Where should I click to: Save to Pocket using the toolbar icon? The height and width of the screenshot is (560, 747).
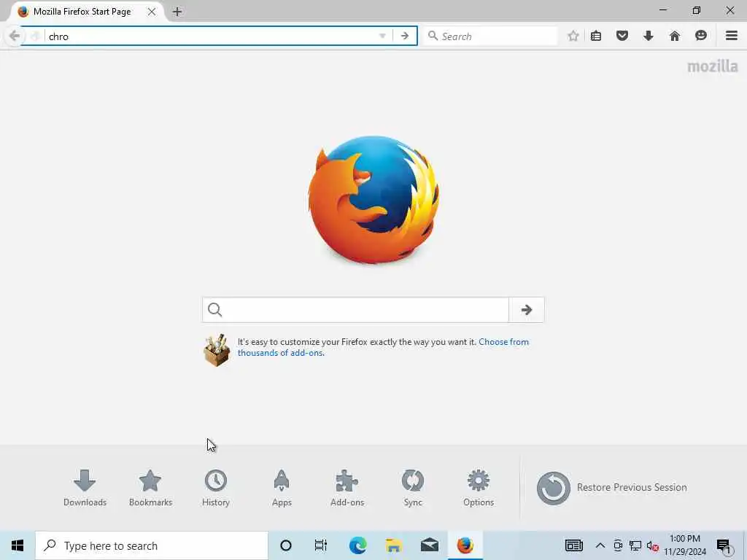click(622, 36)
